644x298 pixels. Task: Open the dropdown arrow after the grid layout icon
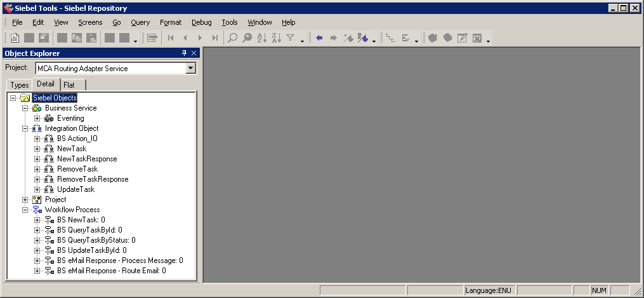(488, 41)
